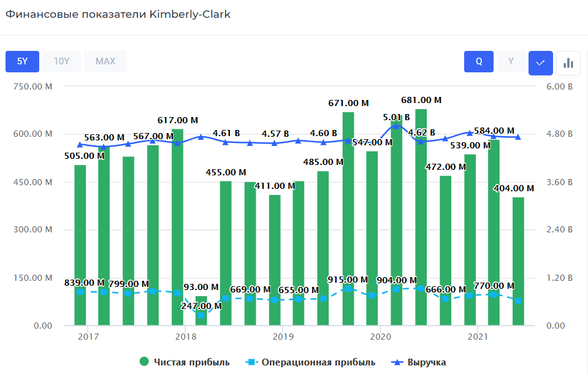Click the 485.00 M bar label
Image resolution: width=588 pixels, height=374 pixels.
[323, 162]
